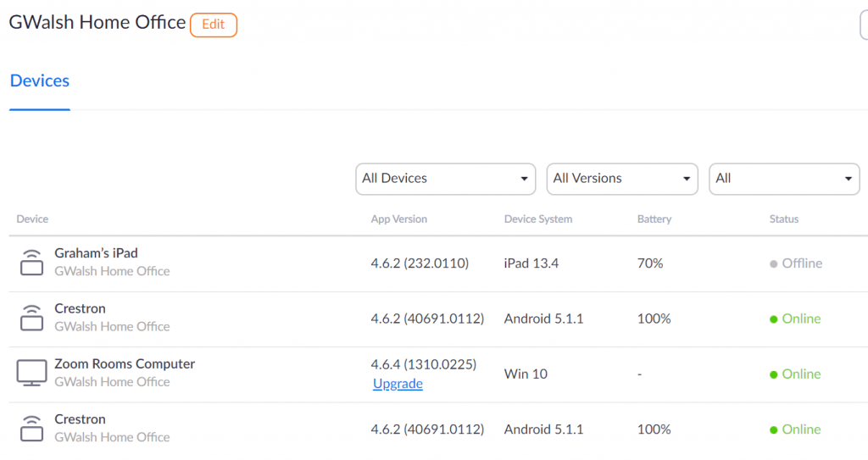Click the Upgrade link under version 4.6.4
868x460 pixels.
click(398, 384)
